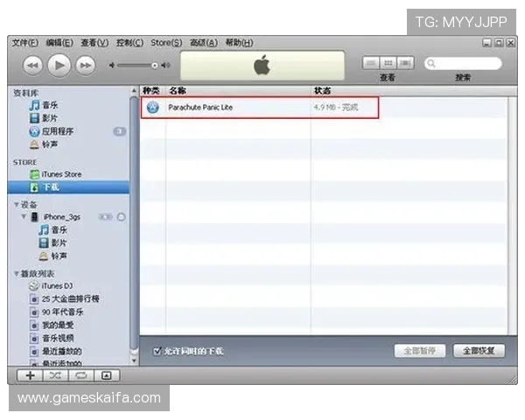Open the 高级(A) menu
525x420 pixels.
(x=204, y=43)
